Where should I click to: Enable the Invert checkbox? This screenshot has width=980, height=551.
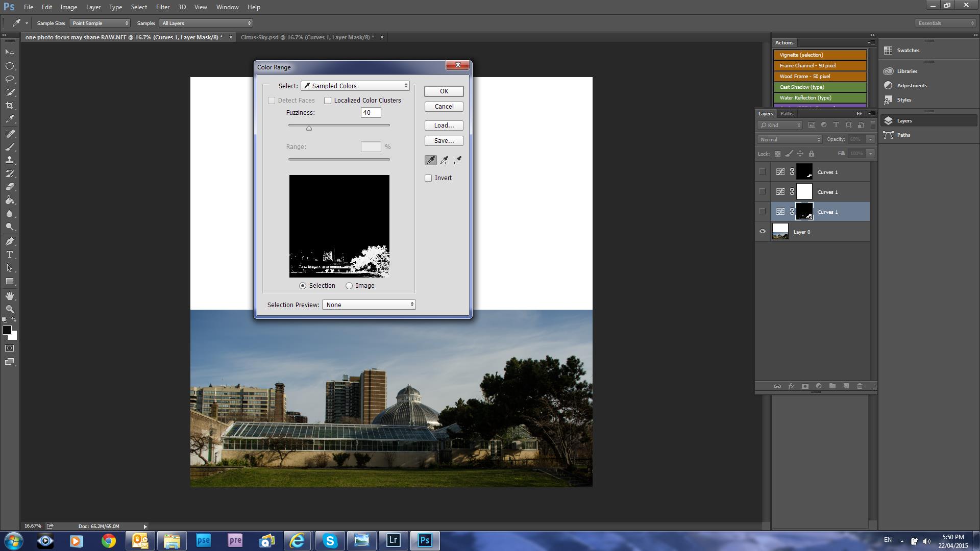(x=428, y=178)
